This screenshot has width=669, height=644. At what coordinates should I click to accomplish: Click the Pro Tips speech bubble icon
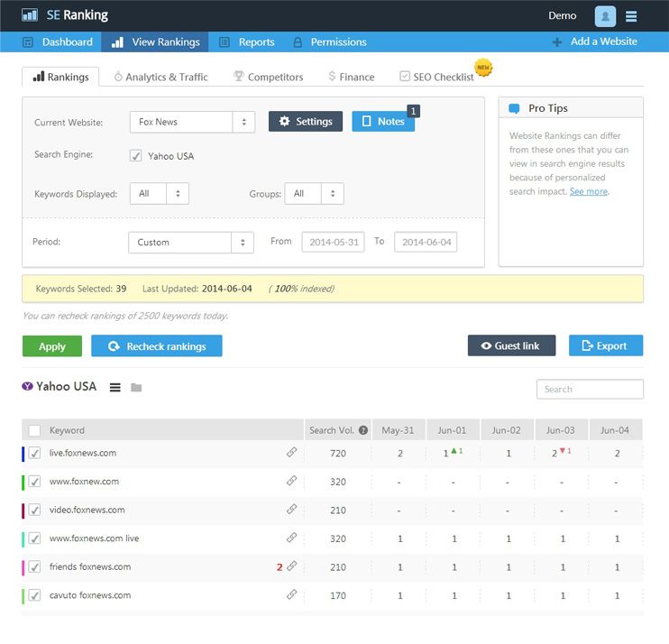514,108
